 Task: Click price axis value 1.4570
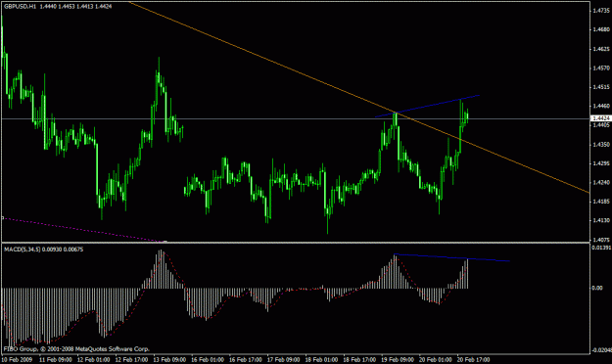pos(600,68)
